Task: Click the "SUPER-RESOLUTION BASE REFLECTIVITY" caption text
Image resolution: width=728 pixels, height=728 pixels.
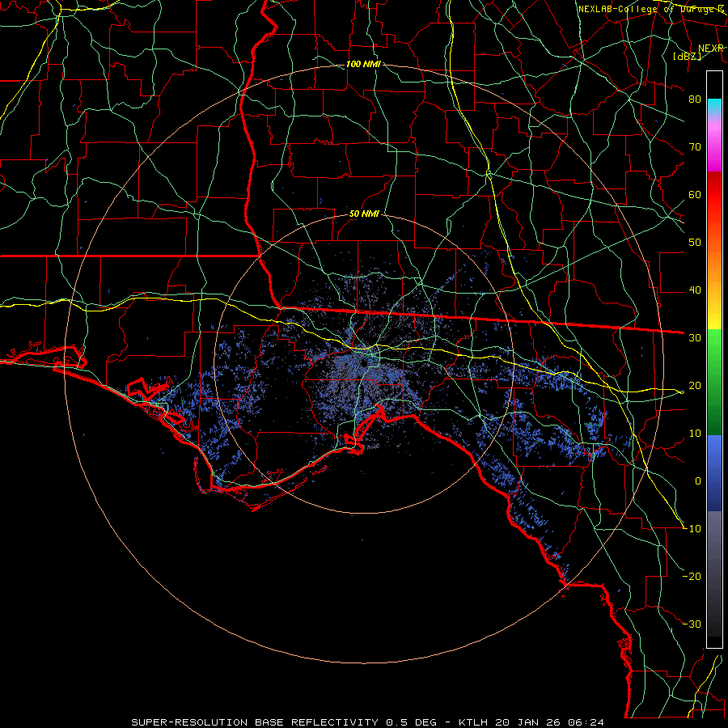Action: pos(255,722)
